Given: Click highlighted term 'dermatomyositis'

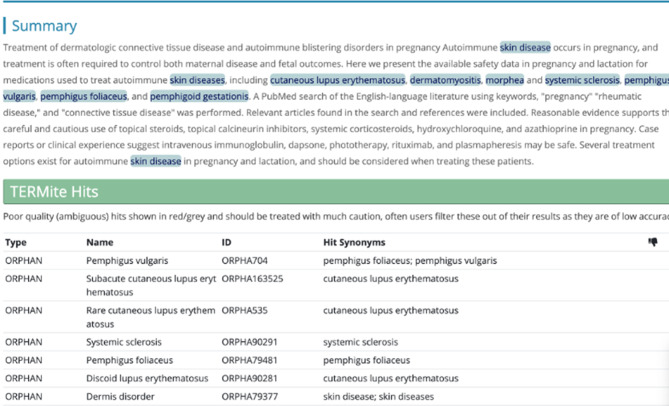Looking at the screenshot, I should [x=445, y=80].
